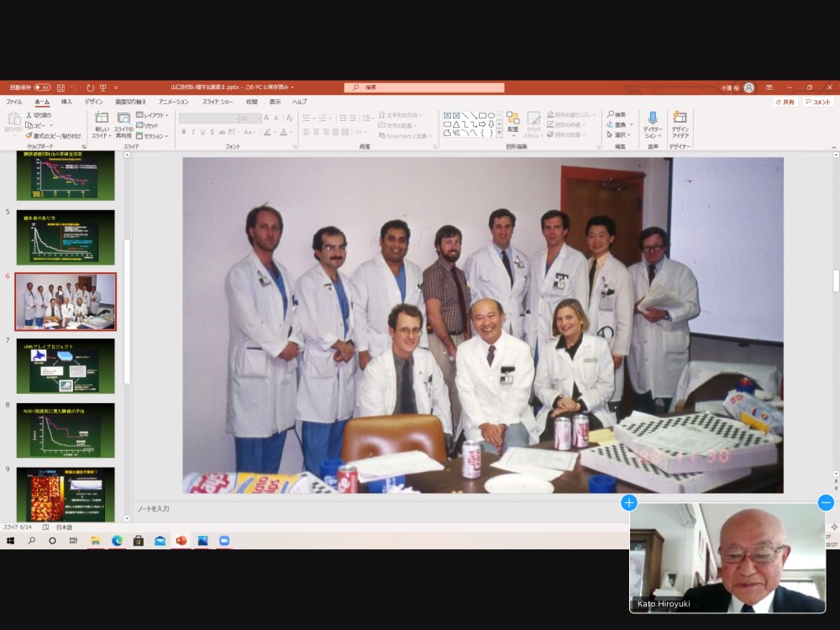The width and height of the screenshot is (840, 630).
Task: Toggle the AutoSave (自動保存) switch
Action: [42, 87]
